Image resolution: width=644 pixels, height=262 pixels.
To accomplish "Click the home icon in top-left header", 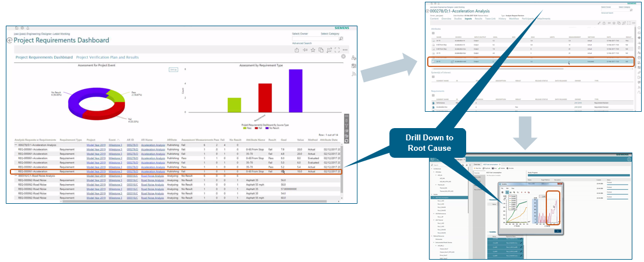I will 16,28.
